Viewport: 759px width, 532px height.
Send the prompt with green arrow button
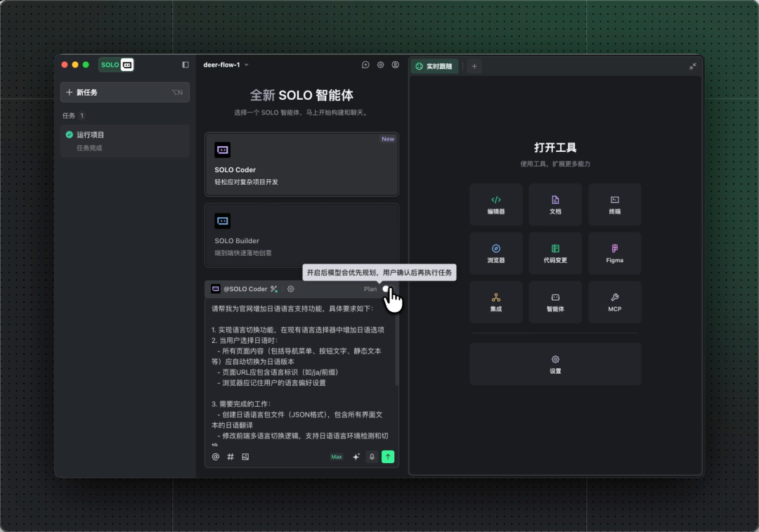tap(388, 457)
